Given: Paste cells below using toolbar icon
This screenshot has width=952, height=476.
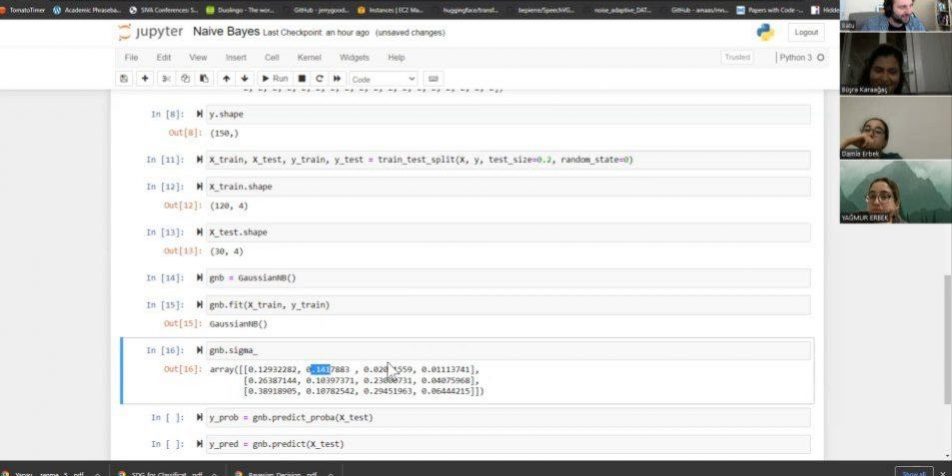Looking at the screenshot, I should (x=204, y=78).
